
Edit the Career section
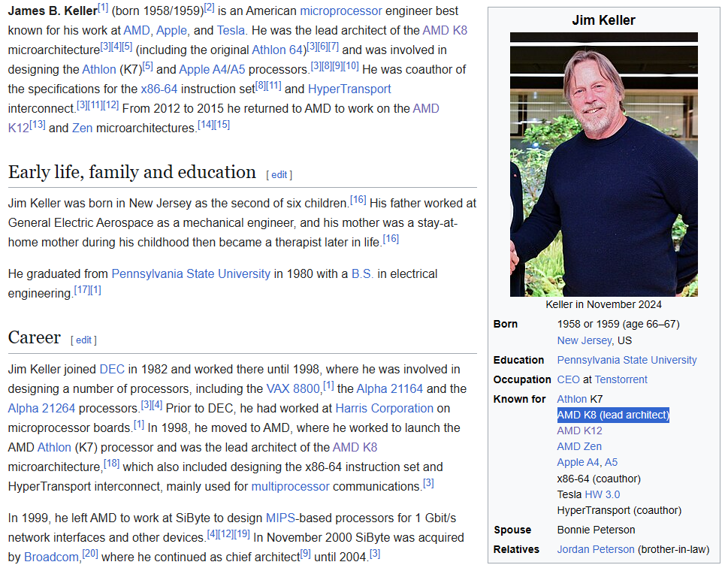tap(83, 340)
